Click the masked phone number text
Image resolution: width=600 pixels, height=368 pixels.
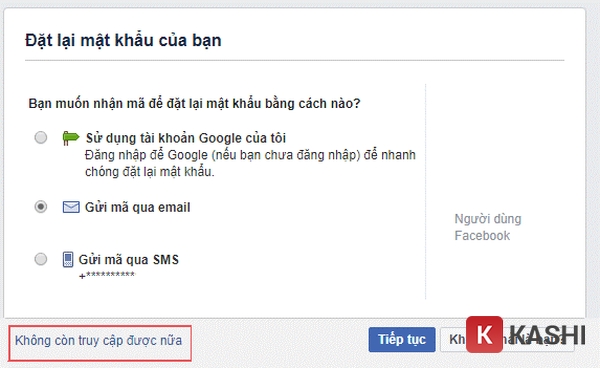107,275
